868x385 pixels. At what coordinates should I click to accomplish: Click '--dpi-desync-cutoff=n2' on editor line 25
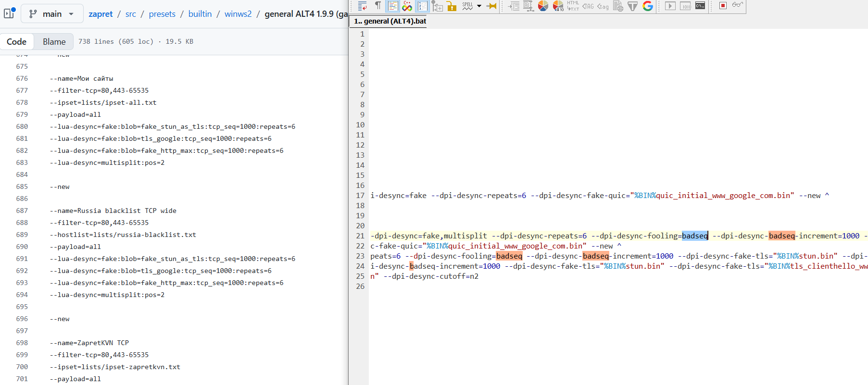(431, 276)
